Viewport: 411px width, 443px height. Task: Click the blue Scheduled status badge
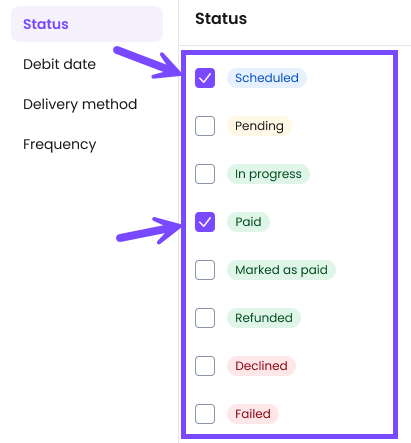pyautogui.click(x=267, y=78)
